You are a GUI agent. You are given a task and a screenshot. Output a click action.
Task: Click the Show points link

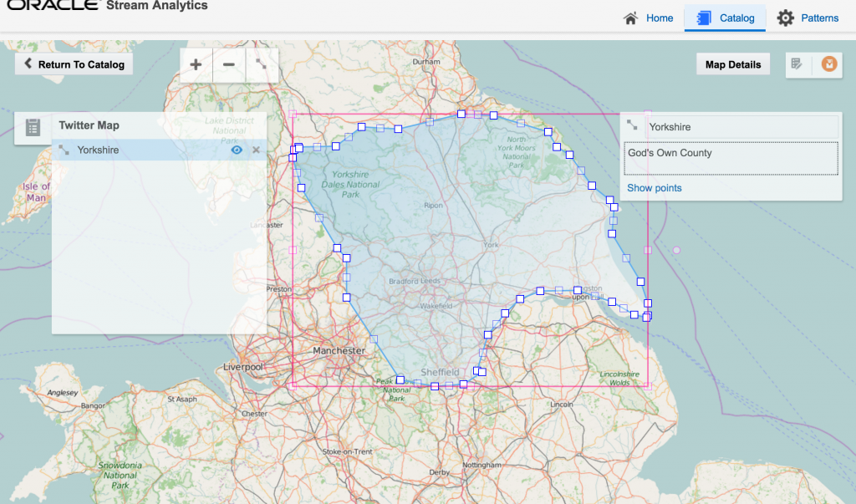pos(655,188)
